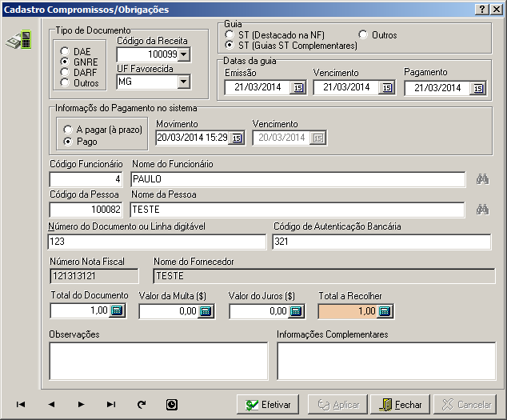Open the calculator for Total do Documento
Image resolution: width=507 pixels, height=420 pixels.
click(117, 311)
